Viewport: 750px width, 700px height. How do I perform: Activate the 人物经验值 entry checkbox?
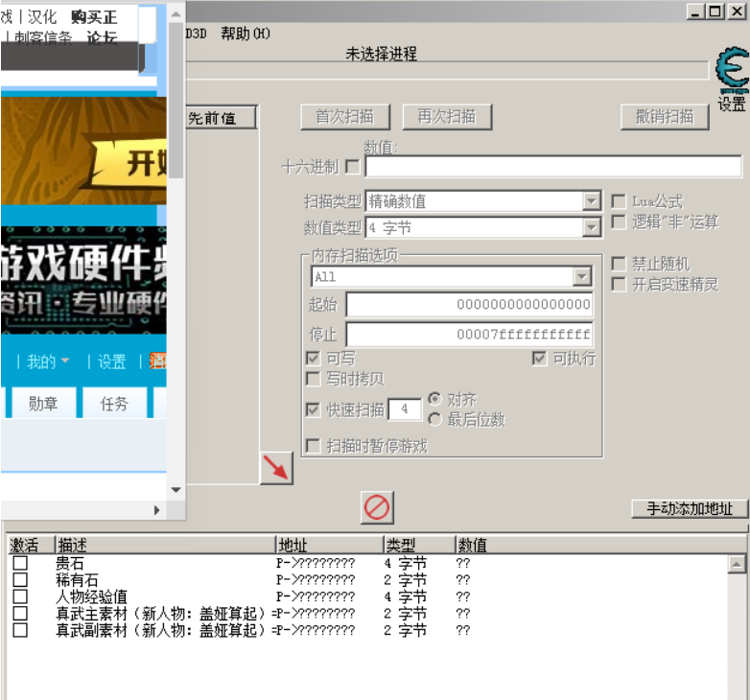point(20,596)
